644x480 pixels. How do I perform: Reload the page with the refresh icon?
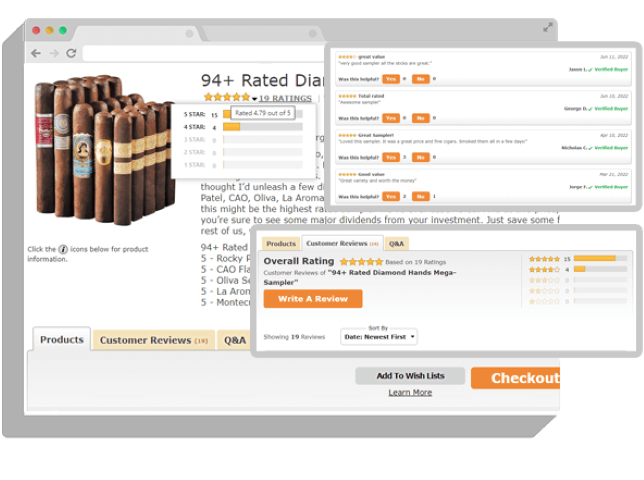tap(71, 53)
